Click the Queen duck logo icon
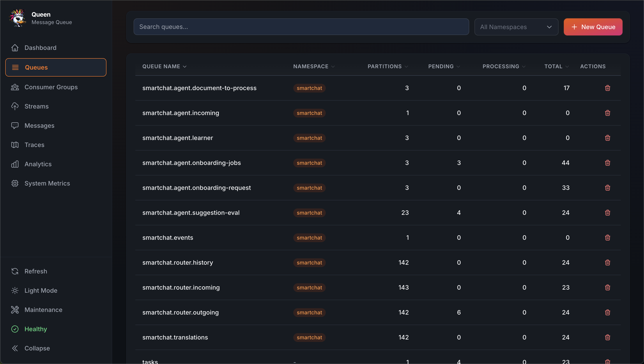Screen dimensions: 644x364 (18, 18)
